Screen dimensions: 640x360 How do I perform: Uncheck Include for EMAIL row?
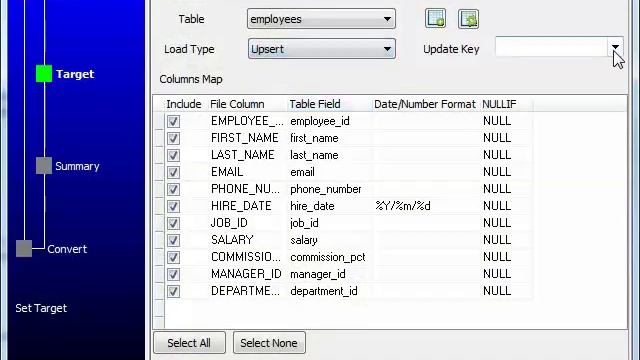173,172
